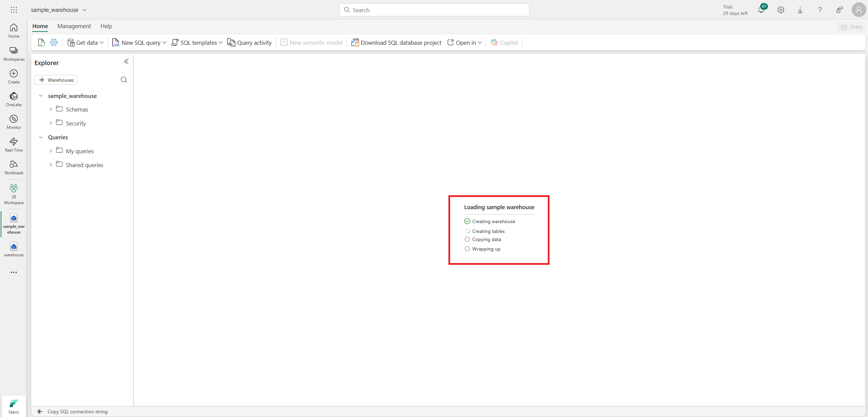Click the Copying data status circle
This screenshot has height=417, width=868.
(467, 239)
